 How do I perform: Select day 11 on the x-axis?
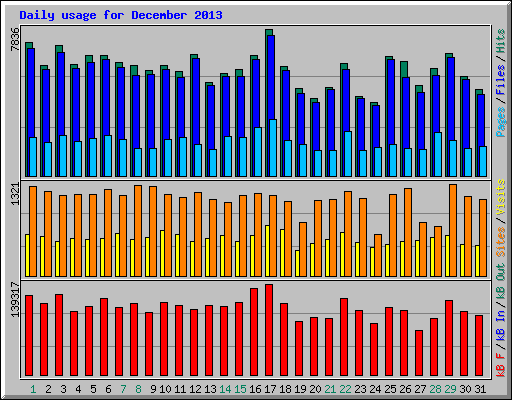[x=180, y=389]
